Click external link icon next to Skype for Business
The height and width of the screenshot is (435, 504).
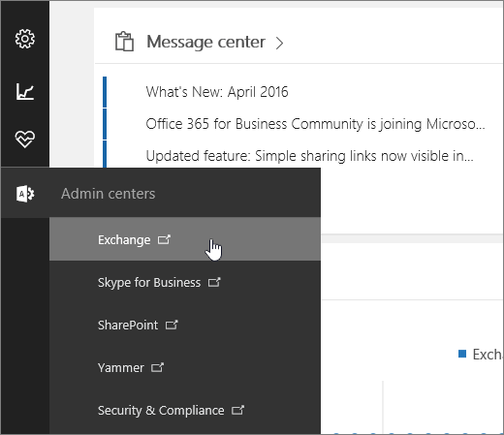click(214, 282)
